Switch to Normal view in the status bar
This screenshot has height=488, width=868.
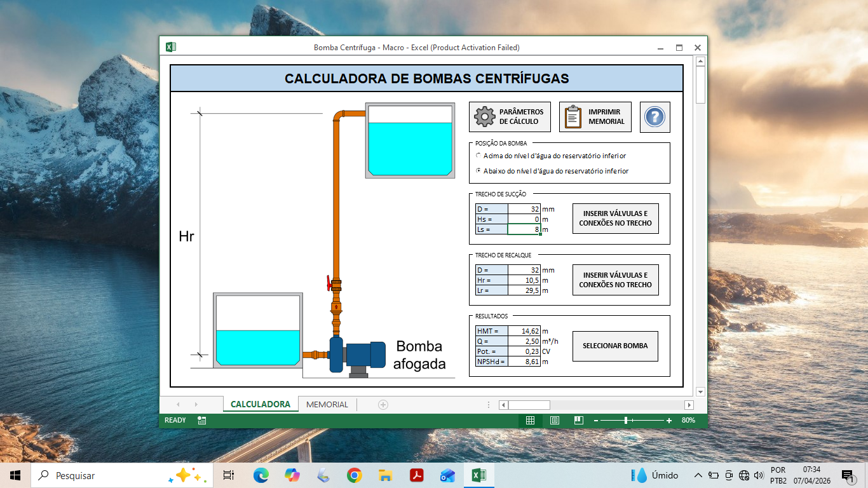pos(530,420)
